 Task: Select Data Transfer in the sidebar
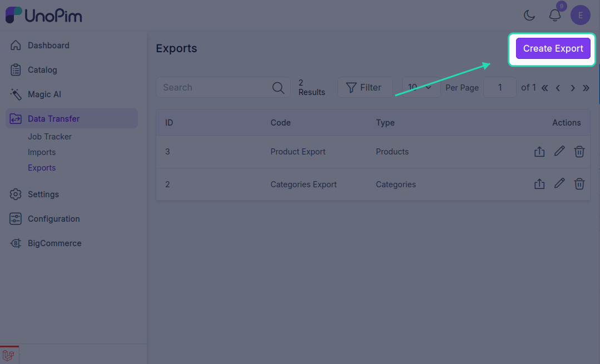coord(72,118)
